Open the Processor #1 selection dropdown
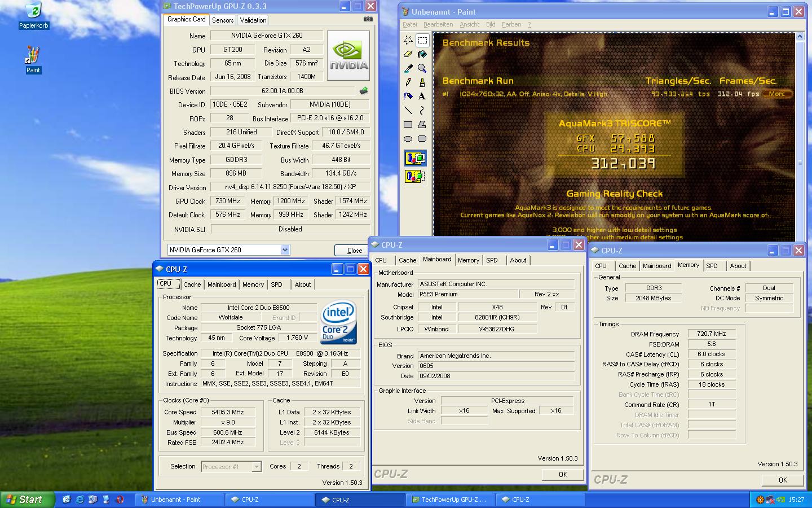The width and height of the screenshot is (812, 508). (x=257, y=467)
